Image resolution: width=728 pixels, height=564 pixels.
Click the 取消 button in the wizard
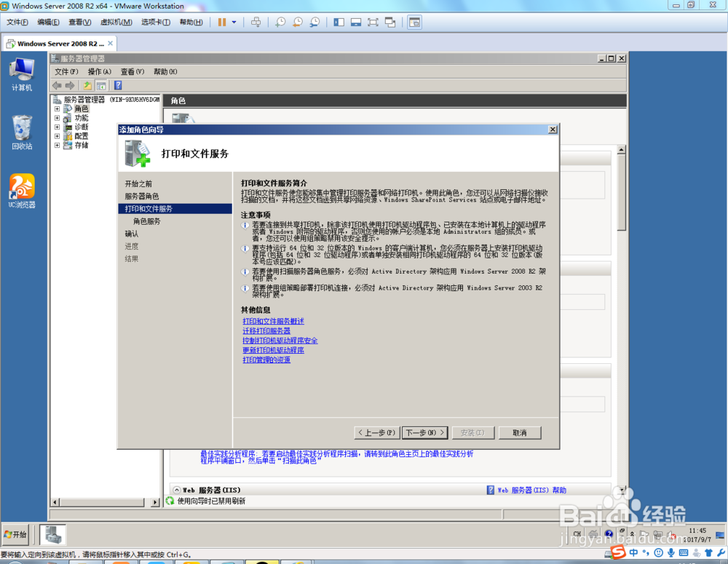coord(520,432)
